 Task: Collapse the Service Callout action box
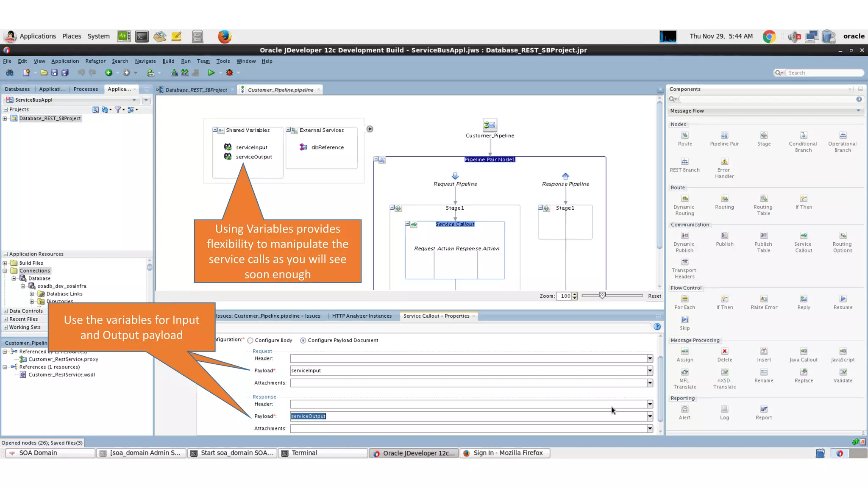408,224
